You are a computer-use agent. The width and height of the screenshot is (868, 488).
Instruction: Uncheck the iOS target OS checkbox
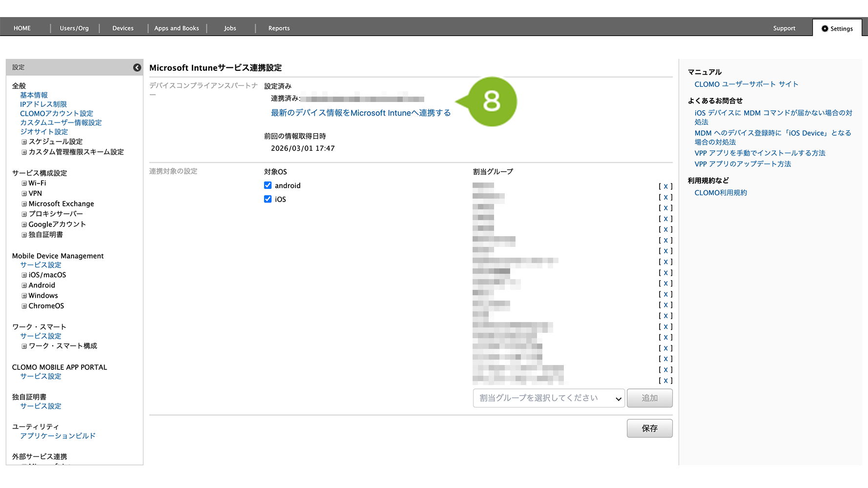(268, 199)
